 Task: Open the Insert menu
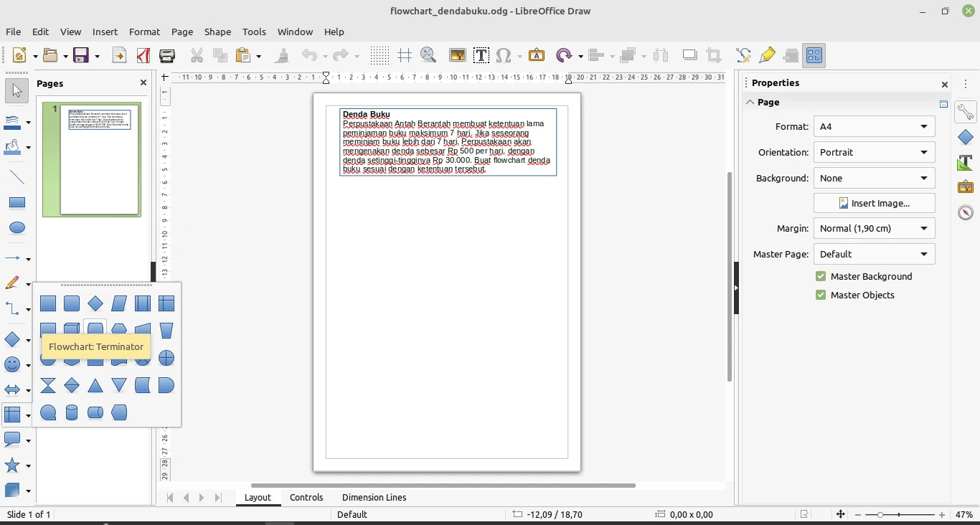coord(105,32)
